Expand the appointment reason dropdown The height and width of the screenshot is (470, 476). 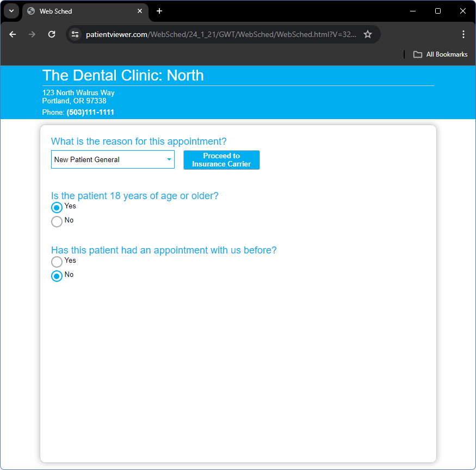coord(113,160)
